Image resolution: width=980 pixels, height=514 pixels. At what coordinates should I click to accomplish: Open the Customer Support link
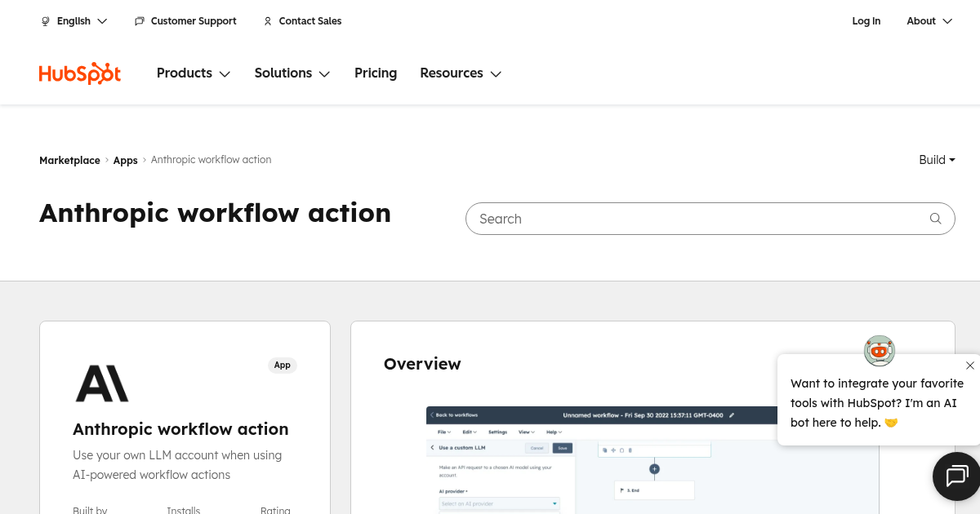pyautogui.click(x=185, y=21)
